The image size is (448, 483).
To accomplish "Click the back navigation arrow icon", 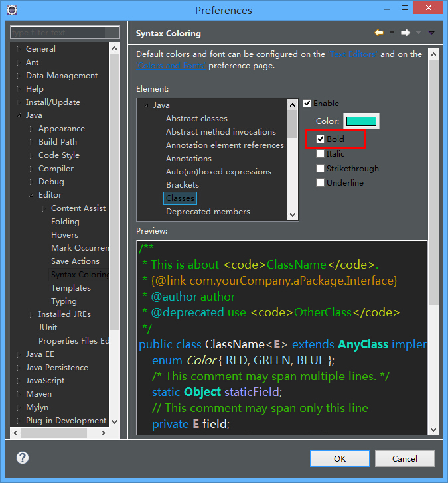I will click(x=378, y=33).
